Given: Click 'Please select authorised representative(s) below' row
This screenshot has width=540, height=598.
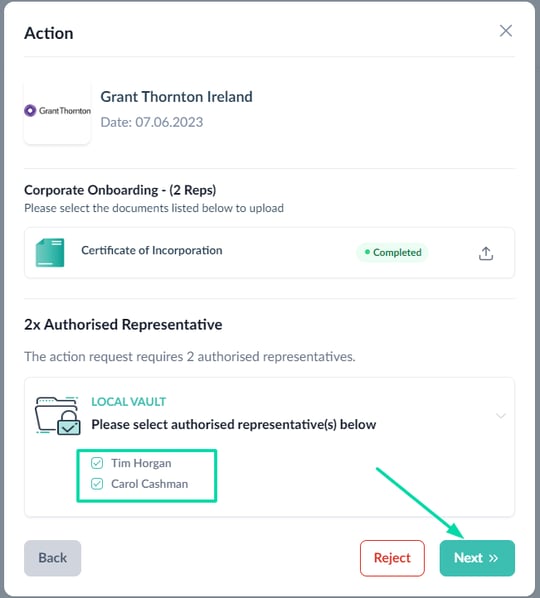Looking at the screenshot, I should coord(234,424).
